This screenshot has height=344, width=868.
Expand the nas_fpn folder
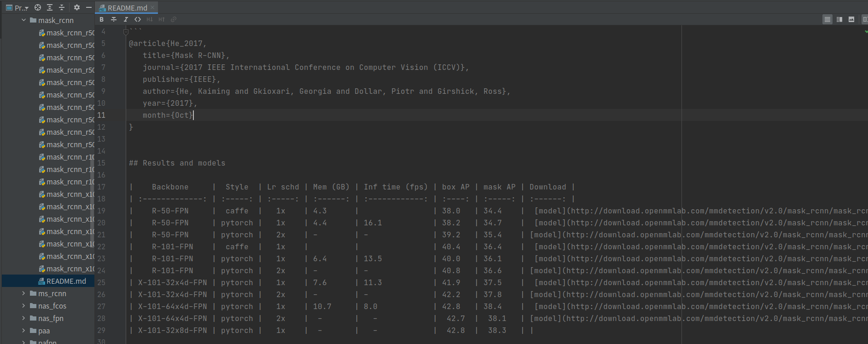click(x=23, y=318)
